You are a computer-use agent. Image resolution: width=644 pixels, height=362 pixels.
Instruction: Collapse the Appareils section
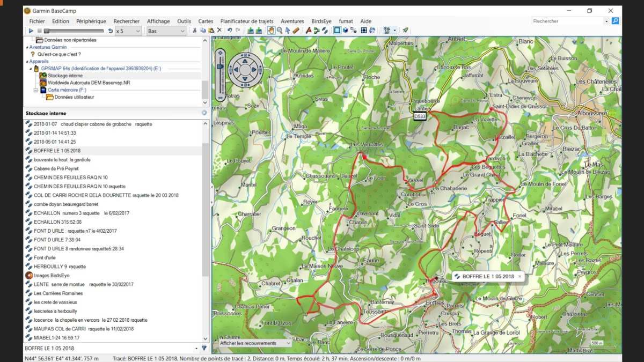pyautogui.click(x=26, y=61)
